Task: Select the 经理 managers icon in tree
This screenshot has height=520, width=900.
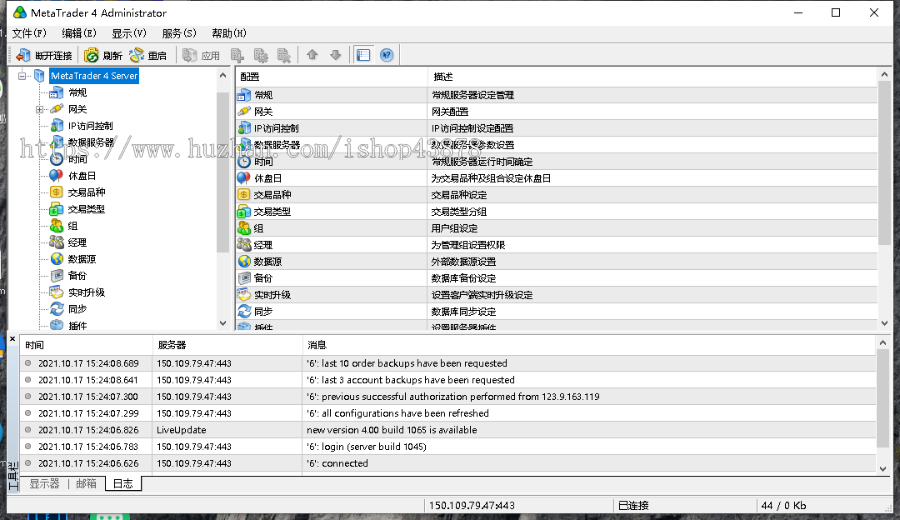Action: pyautogui.click(x=56, y=242)
